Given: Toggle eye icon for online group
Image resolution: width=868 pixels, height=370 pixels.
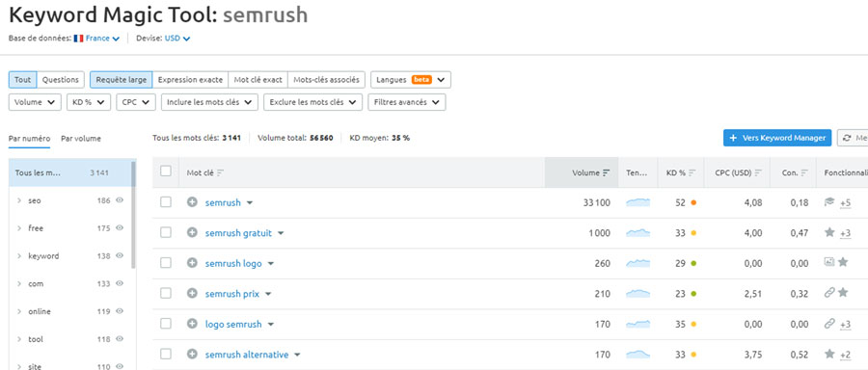Looking at the screenshot, I should pos(119,311).
